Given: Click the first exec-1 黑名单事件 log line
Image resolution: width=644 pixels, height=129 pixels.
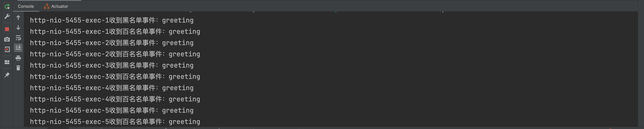Looking at the screenshot, I should point(112,20).
